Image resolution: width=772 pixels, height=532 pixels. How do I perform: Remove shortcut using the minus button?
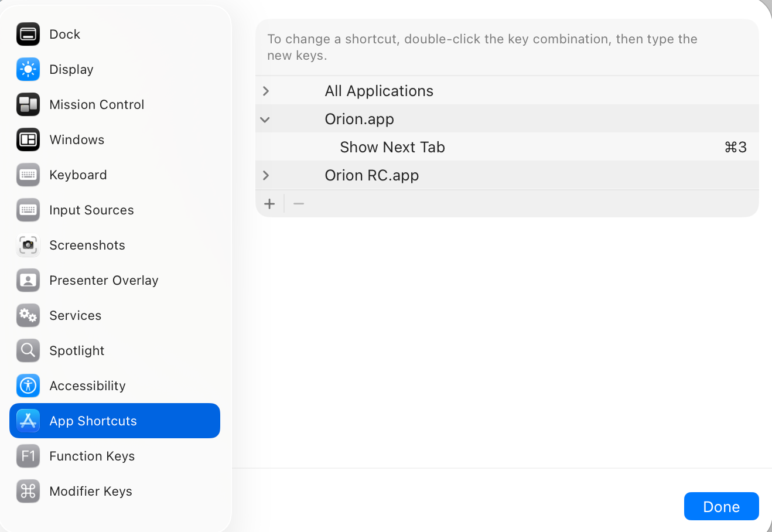point(299,204)
